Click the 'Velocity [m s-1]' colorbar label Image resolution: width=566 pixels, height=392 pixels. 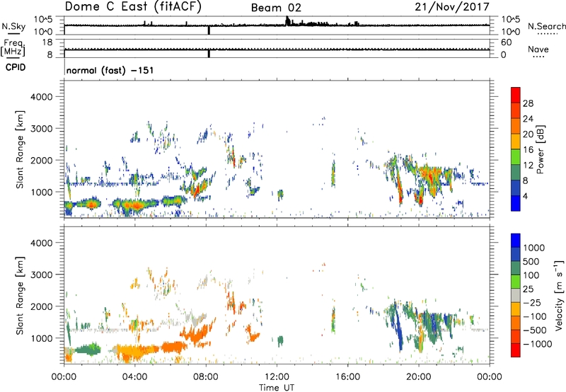[559, 295]
